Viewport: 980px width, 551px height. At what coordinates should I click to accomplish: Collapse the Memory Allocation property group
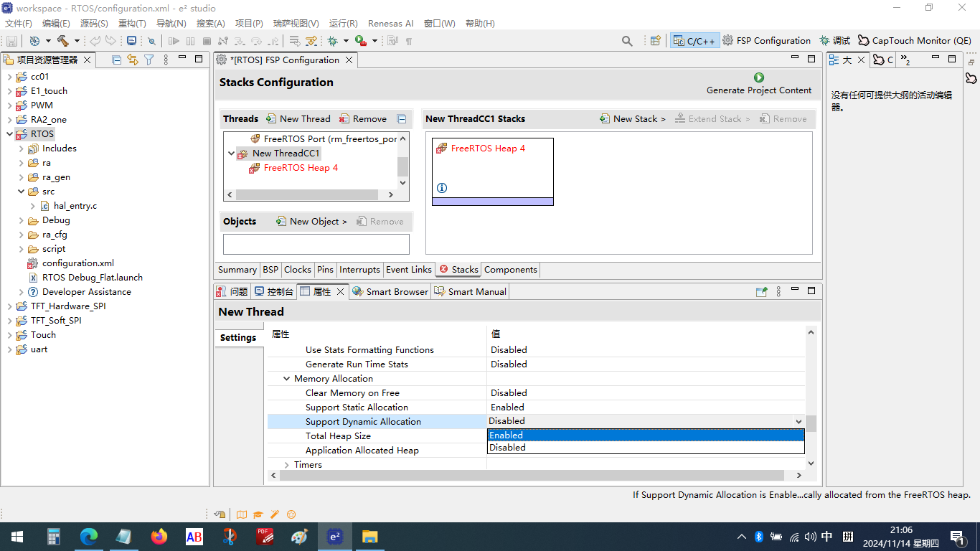tap(286, 379)
